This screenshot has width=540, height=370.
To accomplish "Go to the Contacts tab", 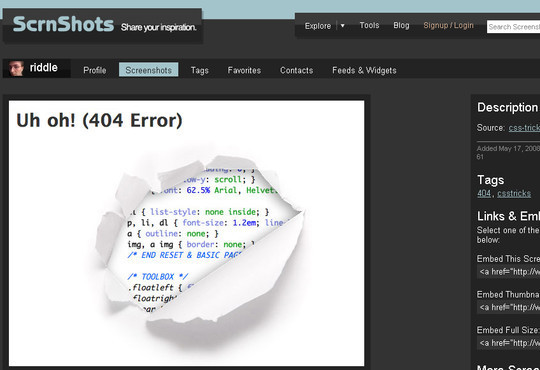I will [x=297, y=70].
